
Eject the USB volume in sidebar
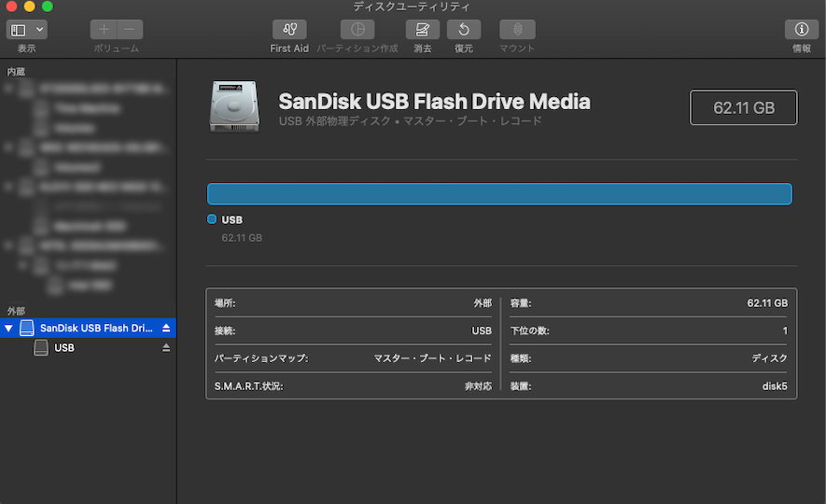point(166,347)
